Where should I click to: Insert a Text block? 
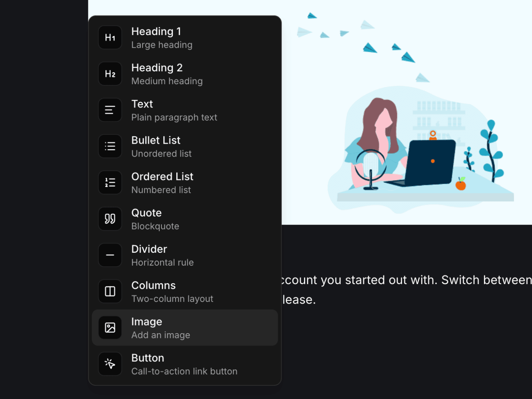point(185,110)
